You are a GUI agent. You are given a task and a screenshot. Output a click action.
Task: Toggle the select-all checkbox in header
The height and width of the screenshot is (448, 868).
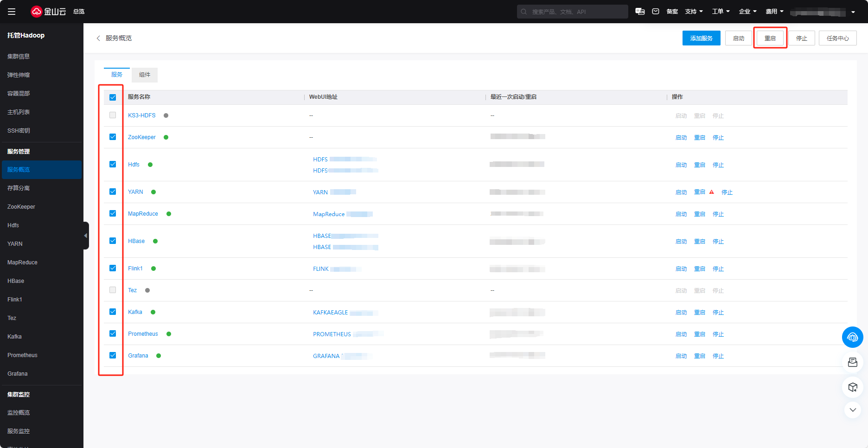point(113,97)
